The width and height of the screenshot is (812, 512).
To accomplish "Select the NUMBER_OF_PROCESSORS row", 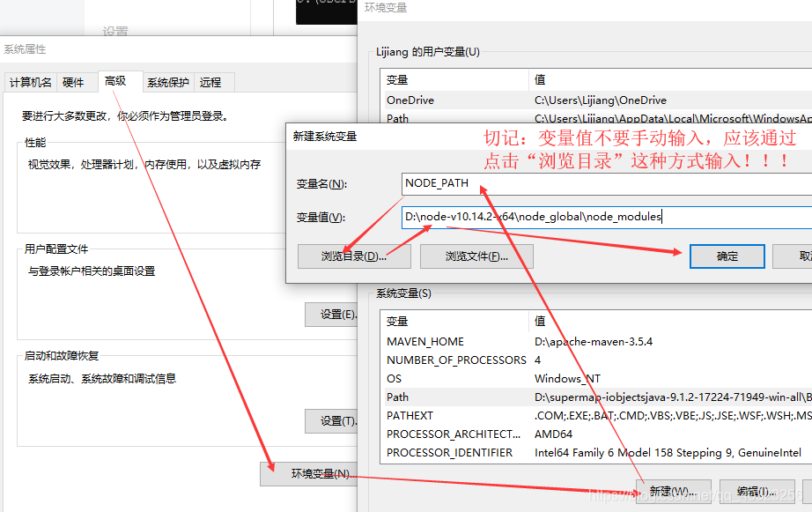I will 596,360.
